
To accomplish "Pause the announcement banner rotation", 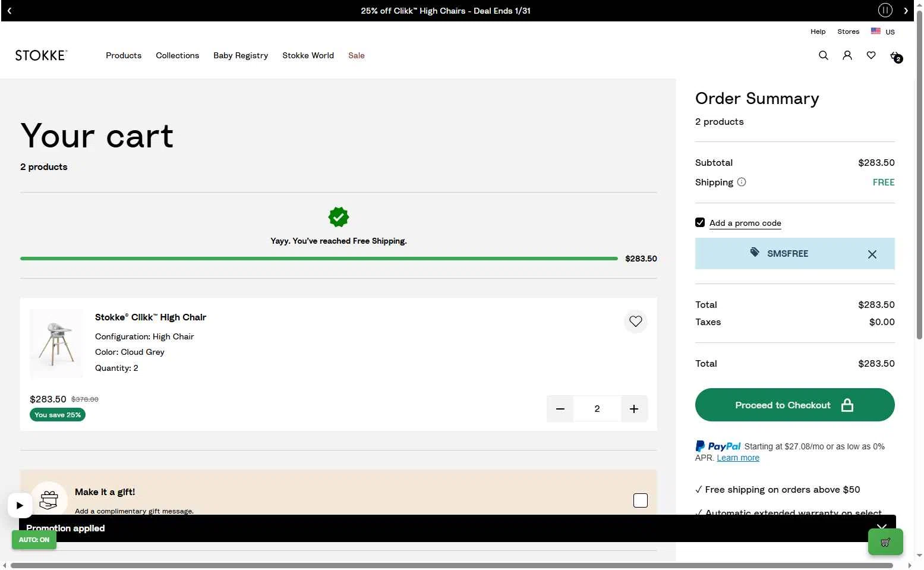I will click(885, 10).
